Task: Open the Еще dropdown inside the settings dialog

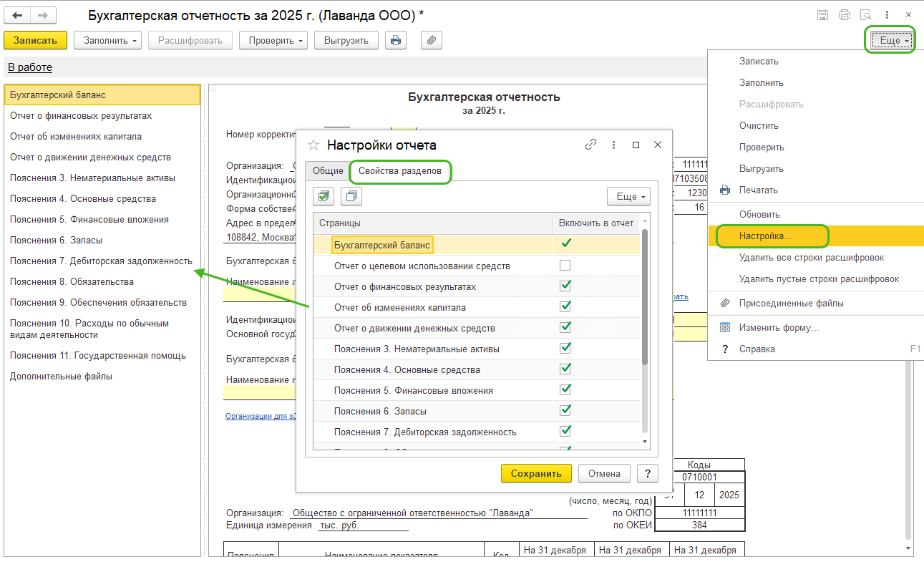Action: coord(628,196)
